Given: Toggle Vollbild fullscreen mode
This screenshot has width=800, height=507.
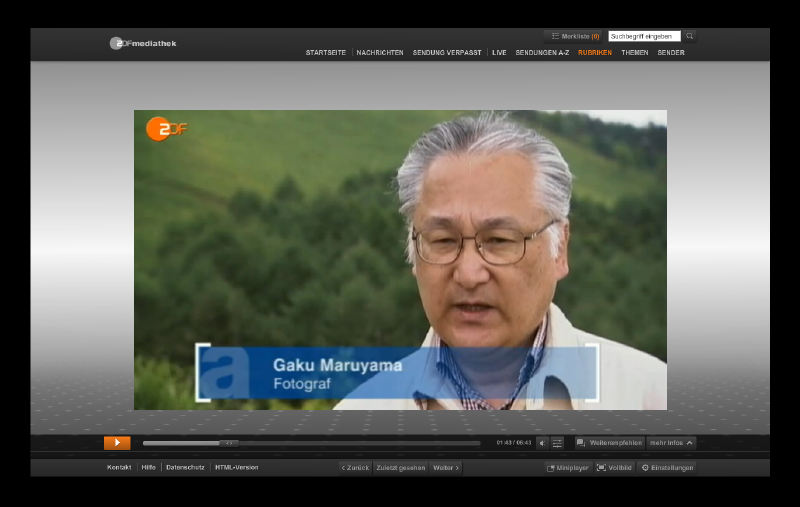Looking at the screenshot, I should tap(614, 467).
